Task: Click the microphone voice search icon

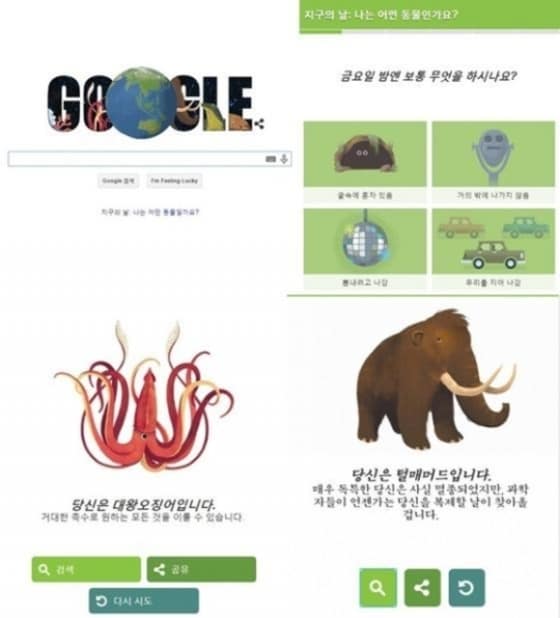Action: [284, 159]
